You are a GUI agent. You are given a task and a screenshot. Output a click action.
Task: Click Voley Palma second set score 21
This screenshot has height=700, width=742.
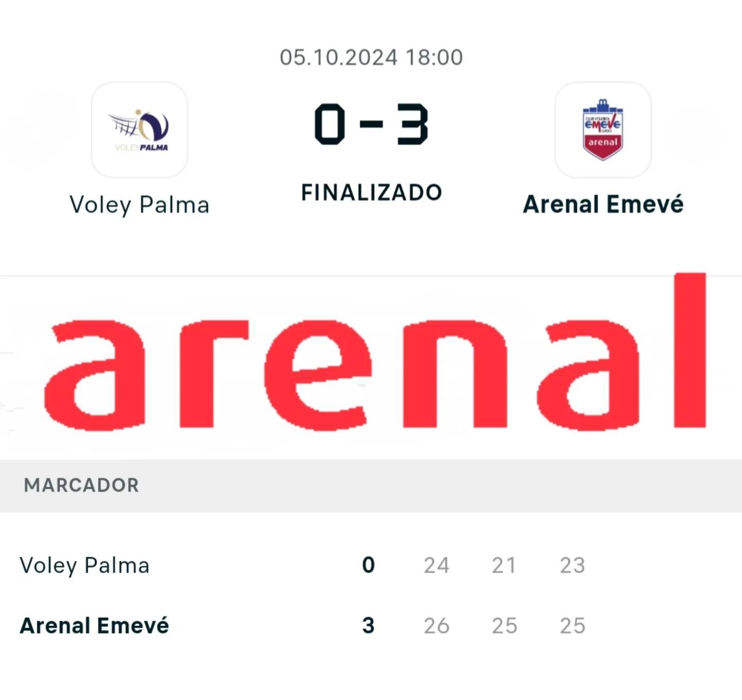click(x=504, y=565)
